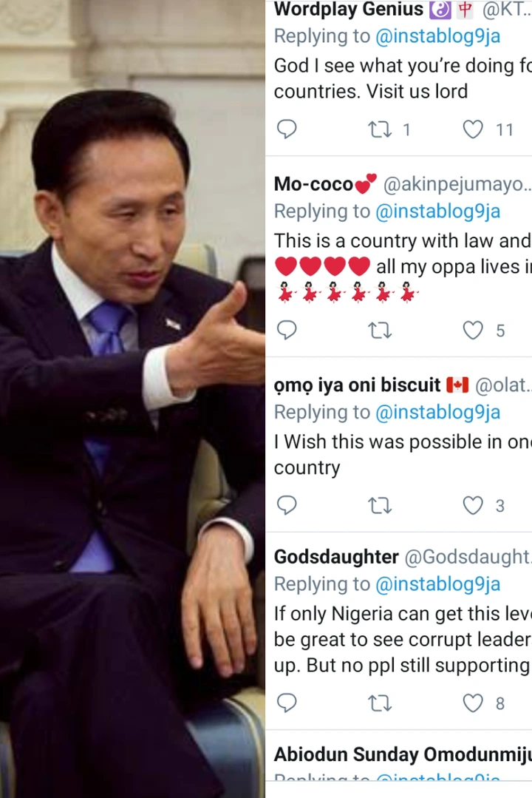Like the Wordplay Genius tweet
The image size is (532, 798).
tap(473, 129)
